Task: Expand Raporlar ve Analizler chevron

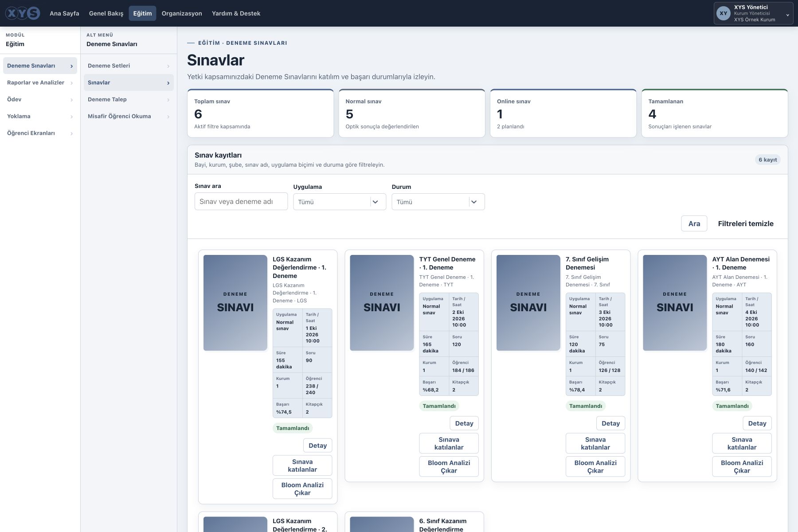Action: [71, 83]
